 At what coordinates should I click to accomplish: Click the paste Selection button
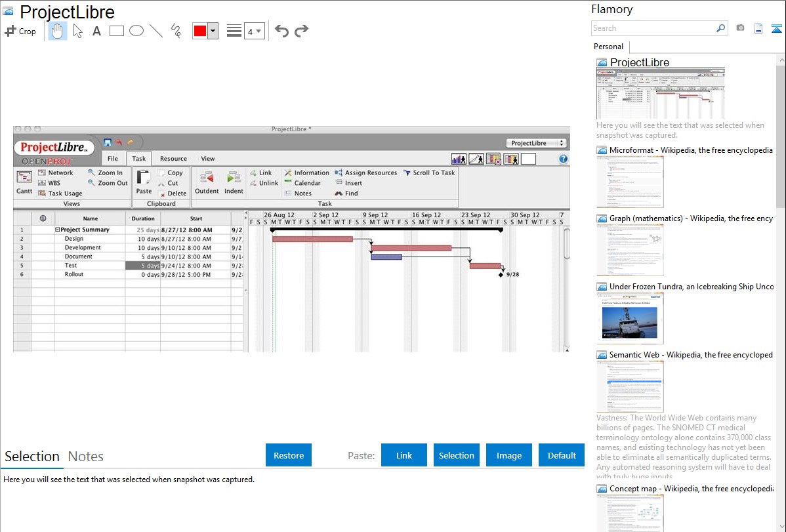(x=456, y=455)
